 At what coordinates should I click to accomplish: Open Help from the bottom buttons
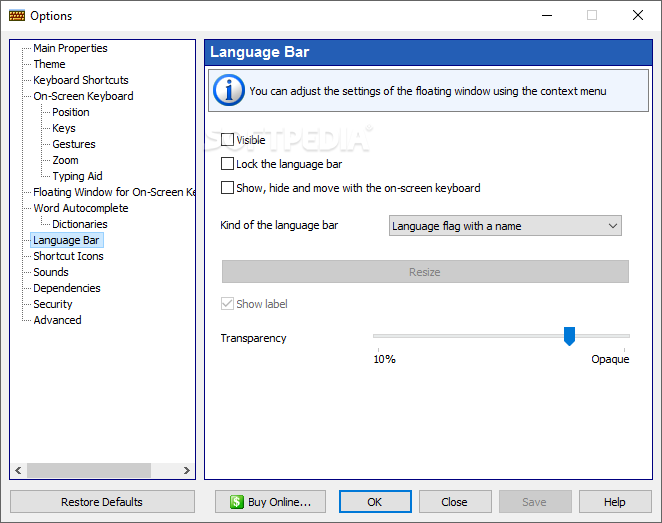(x=615, y=502)
